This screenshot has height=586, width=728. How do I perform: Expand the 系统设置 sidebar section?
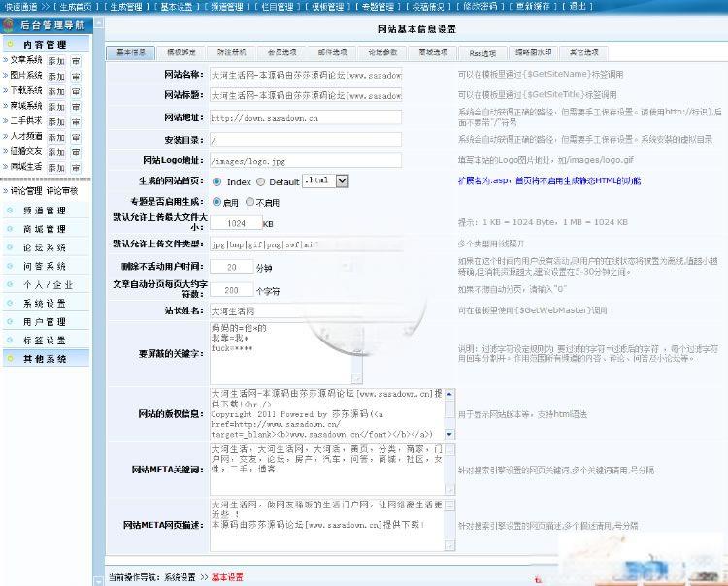(x=45, y=303)
